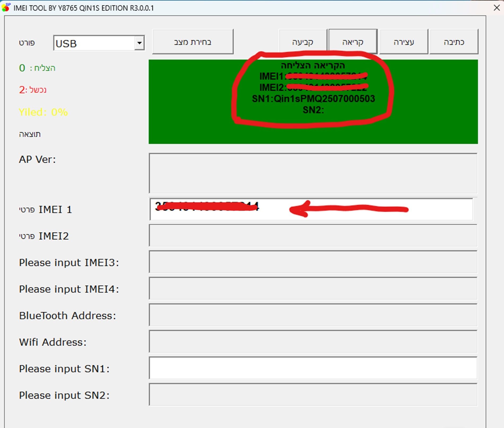Screen dimensions: 504x428
Task: Click the BlueTooth Address field
Action: click(313, 315)
